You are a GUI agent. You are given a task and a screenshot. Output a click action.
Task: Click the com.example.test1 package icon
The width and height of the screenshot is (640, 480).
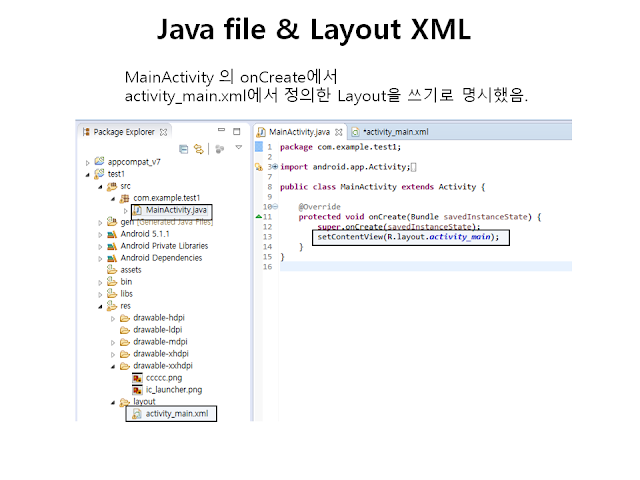(x=124, y=198)
